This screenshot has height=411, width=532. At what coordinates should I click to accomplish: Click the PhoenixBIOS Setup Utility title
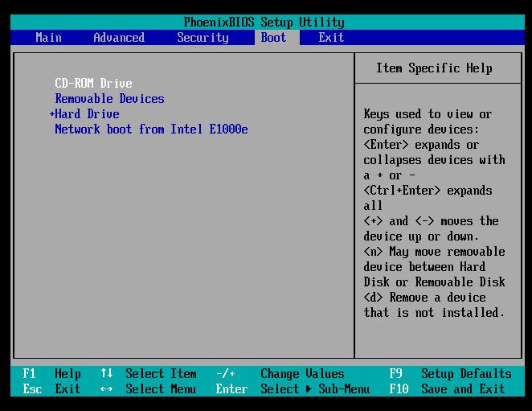264,22
